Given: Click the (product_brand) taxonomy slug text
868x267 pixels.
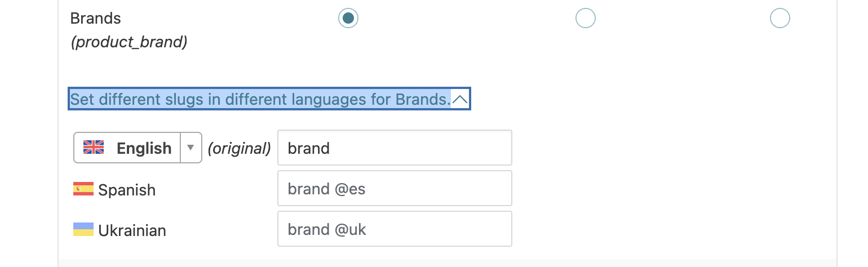Looking at the screenshot, I should pyautogui.click(x=129, y=42).
